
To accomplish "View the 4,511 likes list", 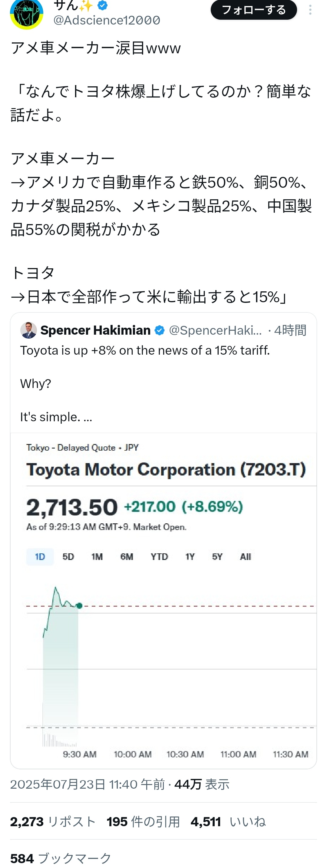I will click(x=228, y=822).
